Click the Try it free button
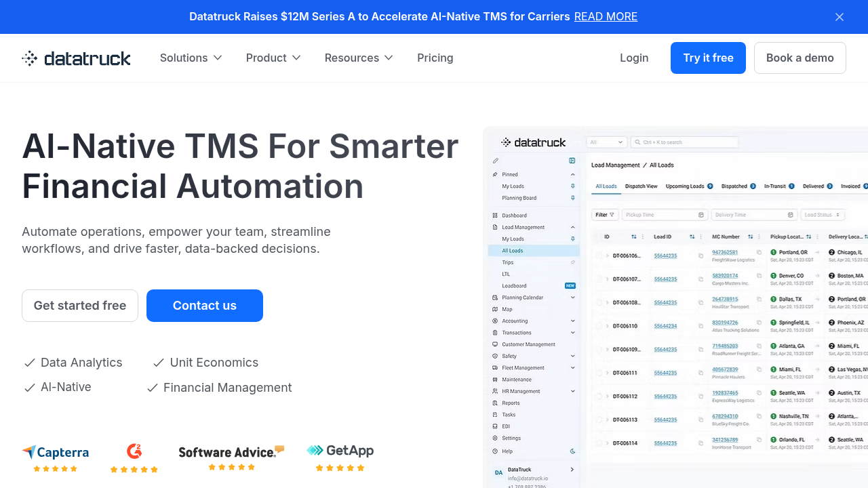 708,58
